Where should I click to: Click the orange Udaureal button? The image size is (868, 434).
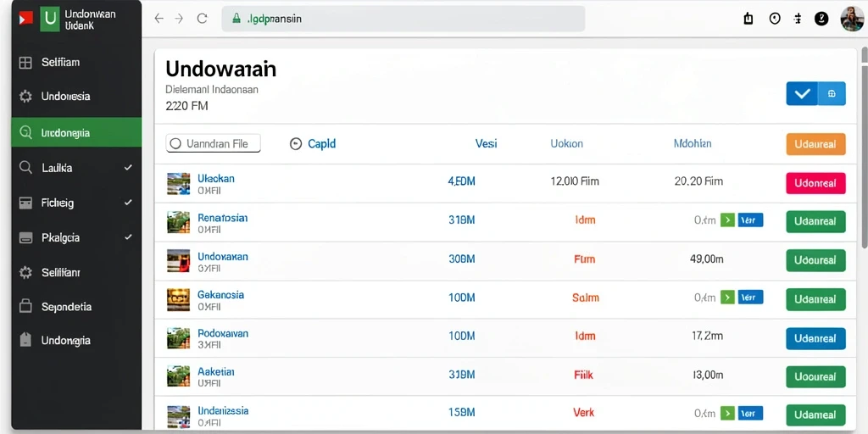click(x=816, y=144)
